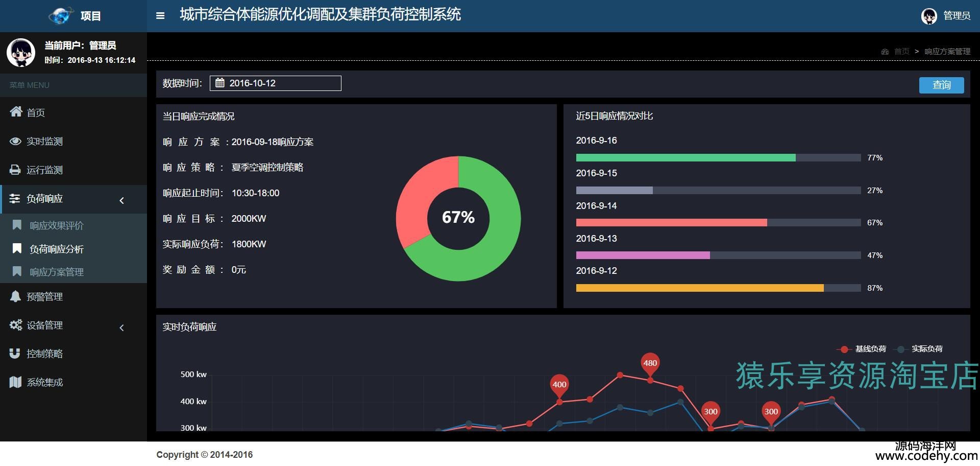
Task: Click the 项目 title in header
Action: tap(90, 16)
